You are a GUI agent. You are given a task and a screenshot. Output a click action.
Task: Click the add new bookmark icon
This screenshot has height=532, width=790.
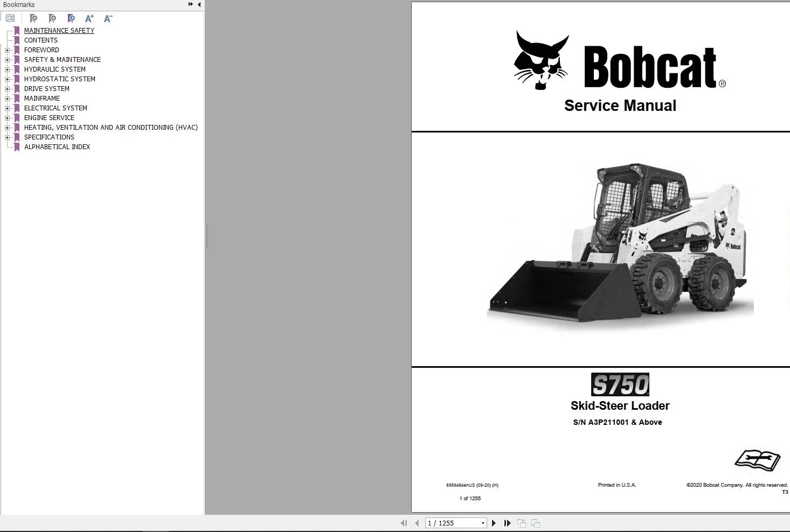click(x=52, y=18)
